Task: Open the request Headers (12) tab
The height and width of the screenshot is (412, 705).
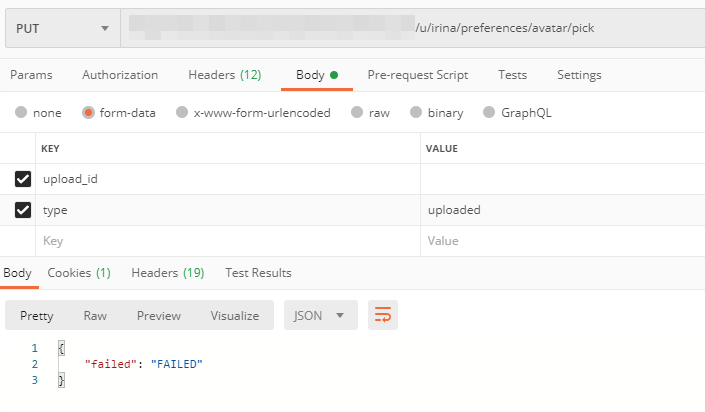Action: [x=225, y=75]
